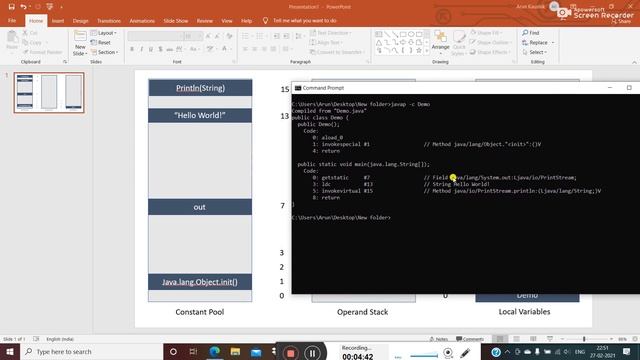Screen dimensions: 640x360
Task: Switch to the Design tab
Action: (80, 20)
